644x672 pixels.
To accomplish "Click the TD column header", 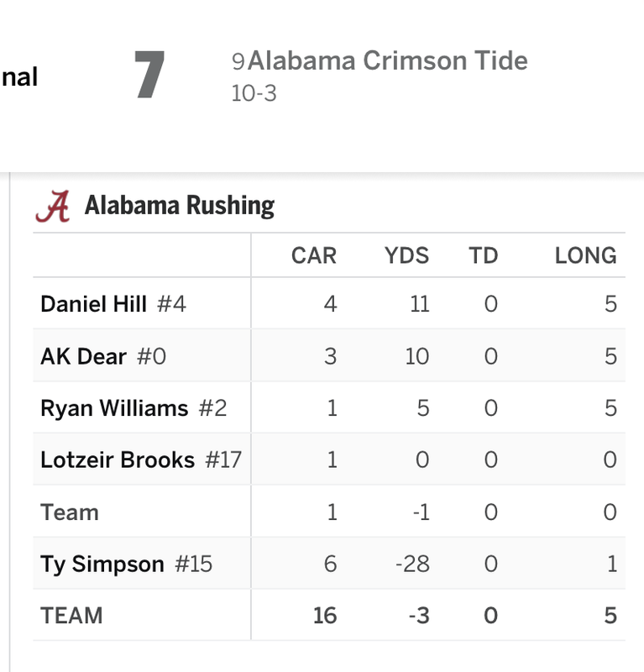I will tap(483, 255).
